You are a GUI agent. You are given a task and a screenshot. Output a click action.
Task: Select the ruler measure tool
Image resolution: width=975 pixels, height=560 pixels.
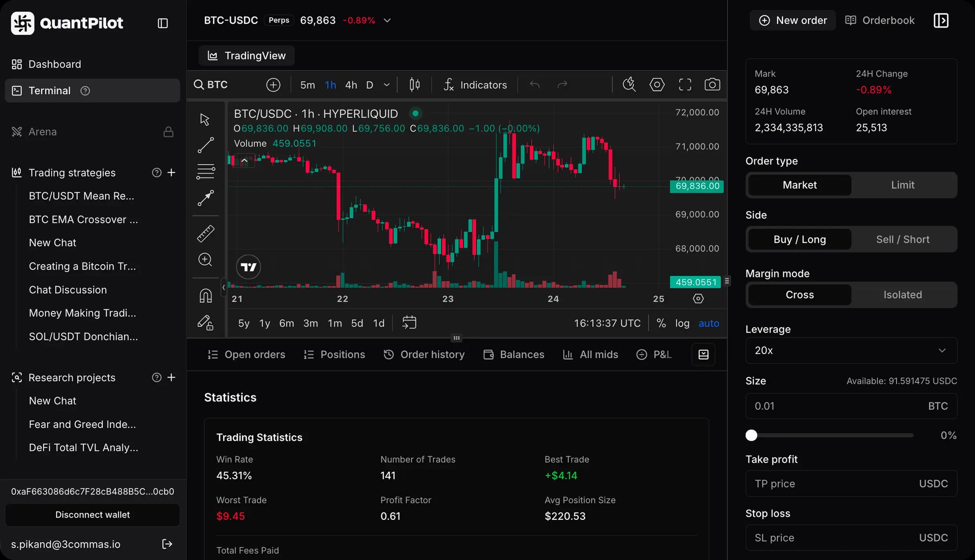(x=205, y=233)
